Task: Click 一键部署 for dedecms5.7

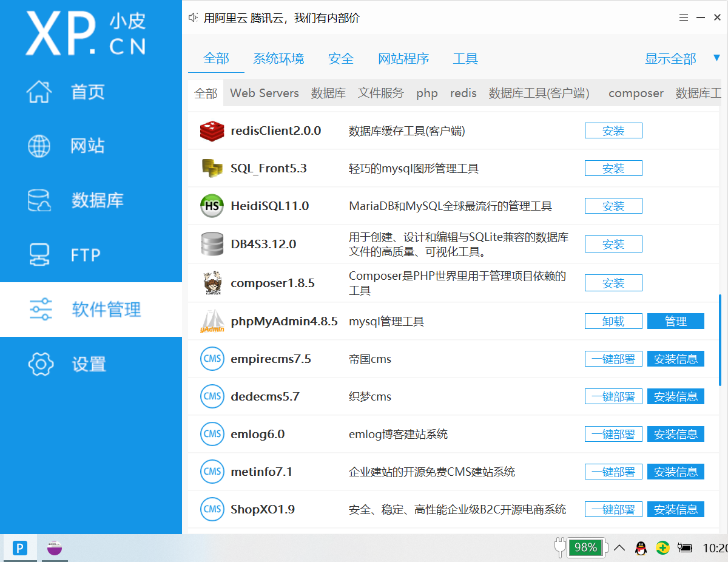Action: (613, 396)
